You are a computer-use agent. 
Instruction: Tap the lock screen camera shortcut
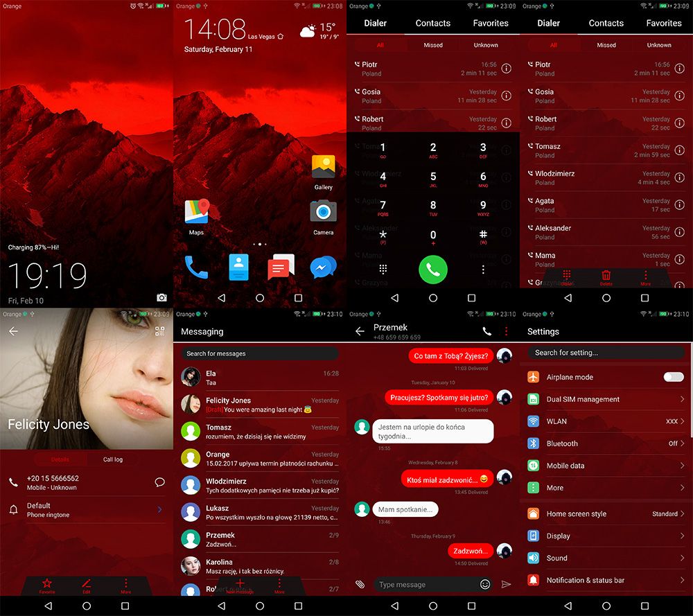tap(161, 297)
